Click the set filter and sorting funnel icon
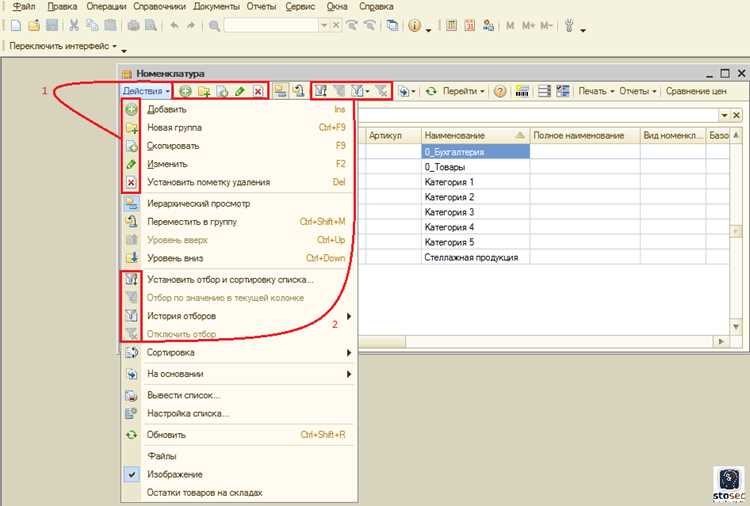This screenshot has width=750, height=506. click(x=321, y=90)
